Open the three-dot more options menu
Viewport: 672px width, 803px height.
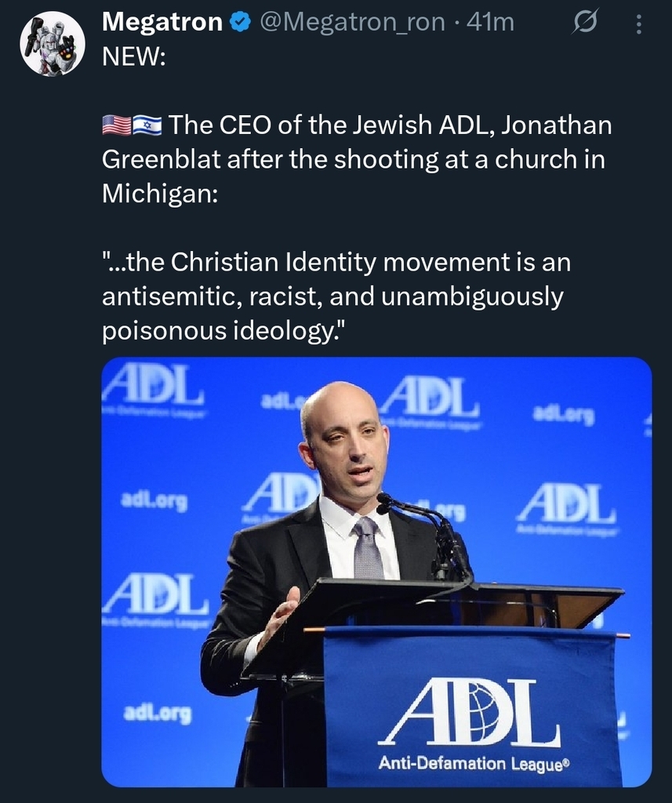(x=638, y=25)
